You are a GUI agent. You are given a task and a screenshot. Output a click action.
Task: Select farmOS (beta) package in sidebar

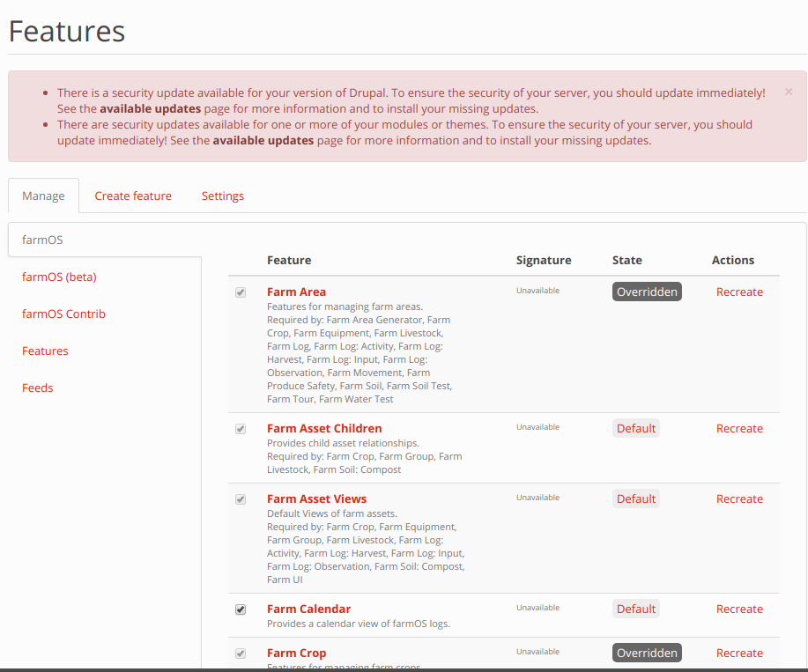[x=59, y=277]
